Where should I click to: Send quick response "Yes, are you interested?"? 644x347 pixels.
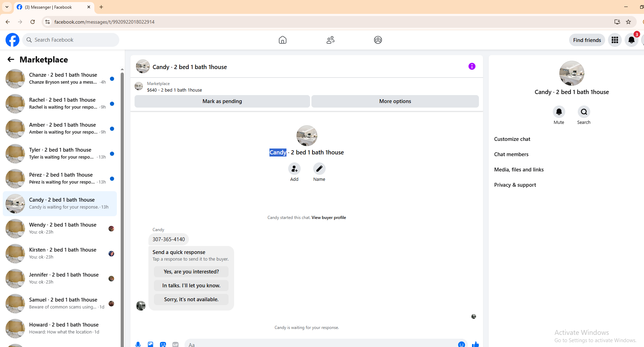coord(191,272)
